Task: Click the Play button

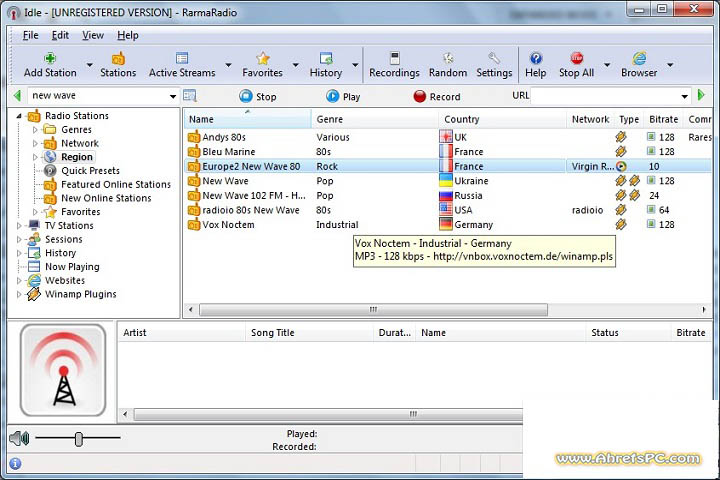Action: click(x=343, y=96)
